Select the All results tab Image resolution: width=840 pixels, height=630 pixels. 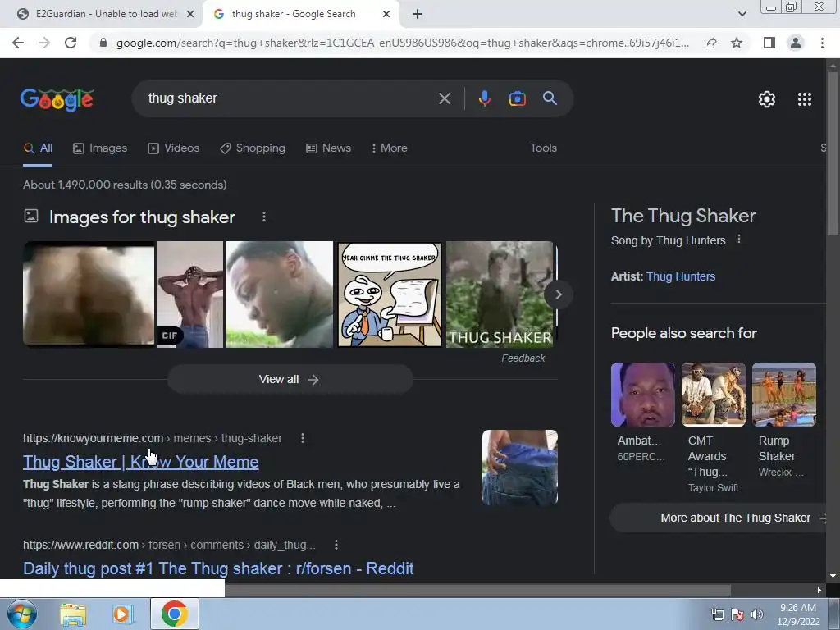(x=38, y=148)
